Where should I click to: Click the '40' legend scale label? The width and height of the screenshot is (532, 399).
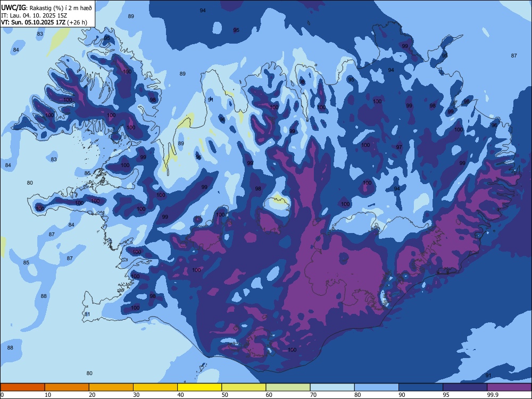click(181, 395)
